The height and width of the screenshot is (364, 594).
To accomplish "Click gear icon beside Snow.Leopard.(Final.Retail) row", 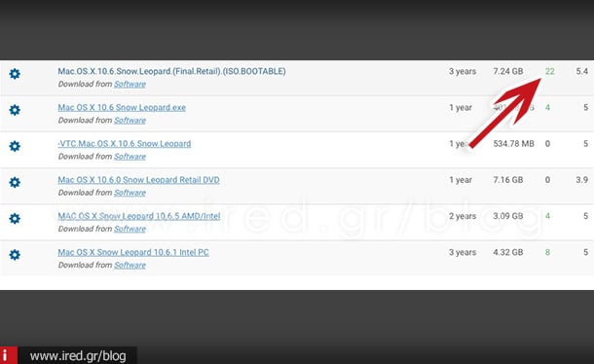I will point(15,74).
